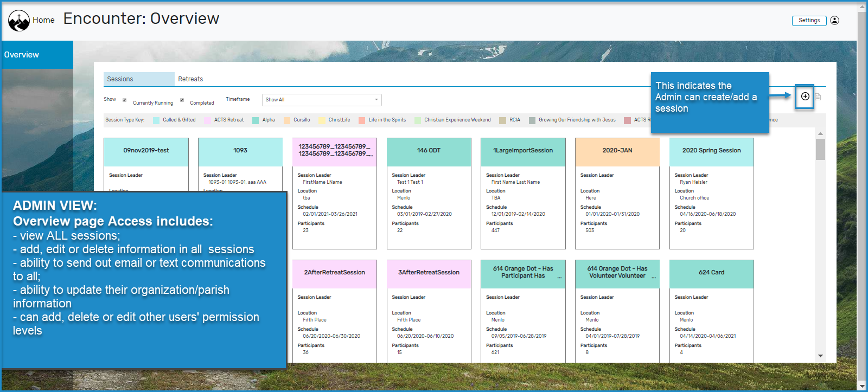Click the Called & Gifted color swatch
This screenshot has width=868, height=392.
tap(156, 120)
